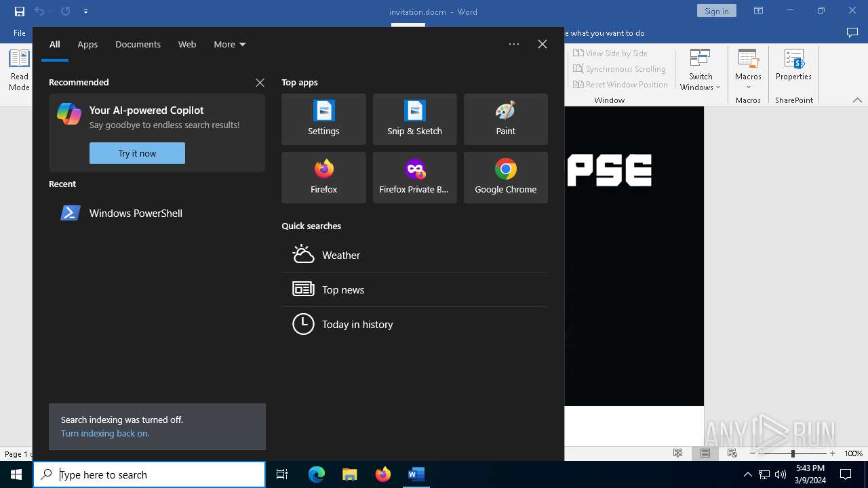The width and height of the screenshot is (868, 488).
Task: Click zoom out minus button
Action: pyautogui.click(x=753, y=453)
